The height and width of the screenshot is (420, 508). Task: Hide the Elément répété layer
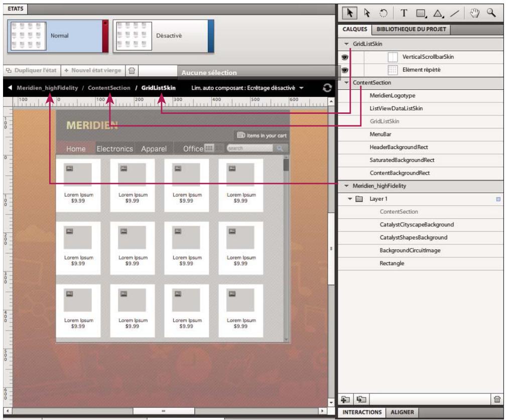345,70
